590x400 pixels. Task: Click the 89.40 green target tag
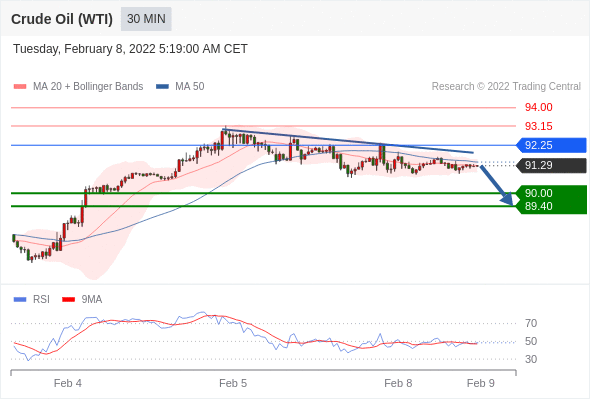coord(538,206)
